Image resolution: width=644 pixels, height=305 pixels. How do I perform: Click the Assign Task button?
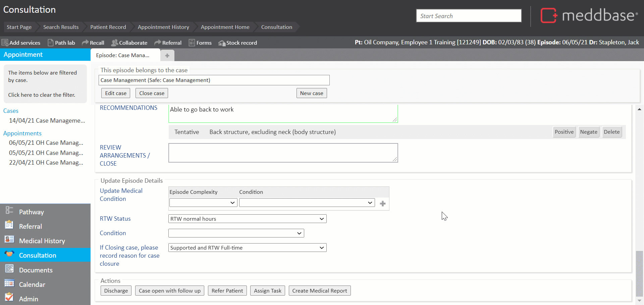coord(268,291)
